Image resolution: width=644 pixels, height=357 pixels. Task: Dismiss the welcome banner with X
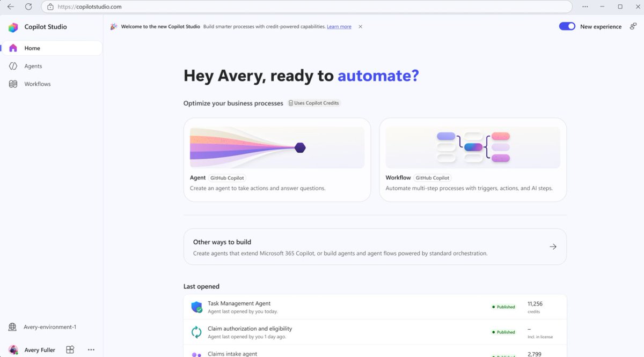click(x=361, y=26)
